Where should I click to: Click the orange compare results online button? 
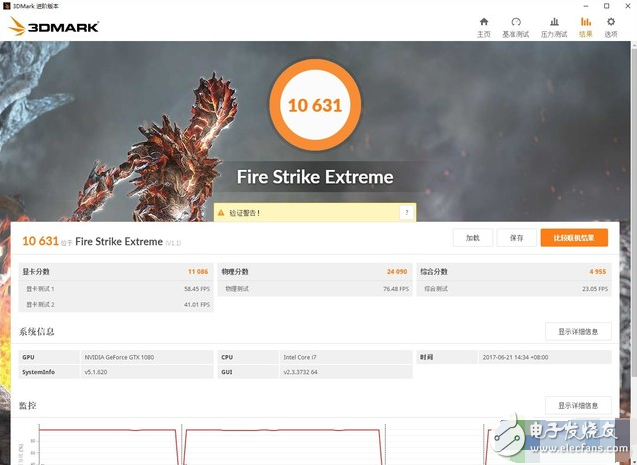click(574, 238)
